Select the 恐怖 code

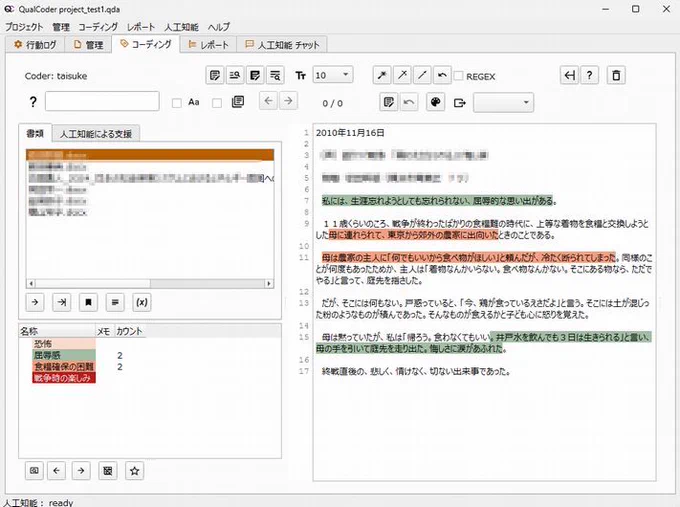[x=64, y=343]
